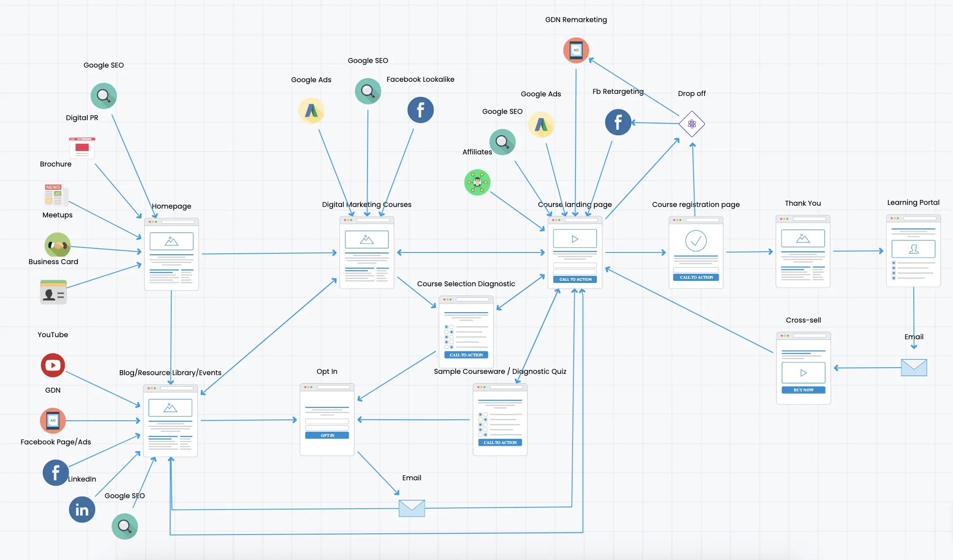Screen dimensions: 953x560
Task: Click the "Course Selection Diagnostic" label
Action: (x=466, y=284)
